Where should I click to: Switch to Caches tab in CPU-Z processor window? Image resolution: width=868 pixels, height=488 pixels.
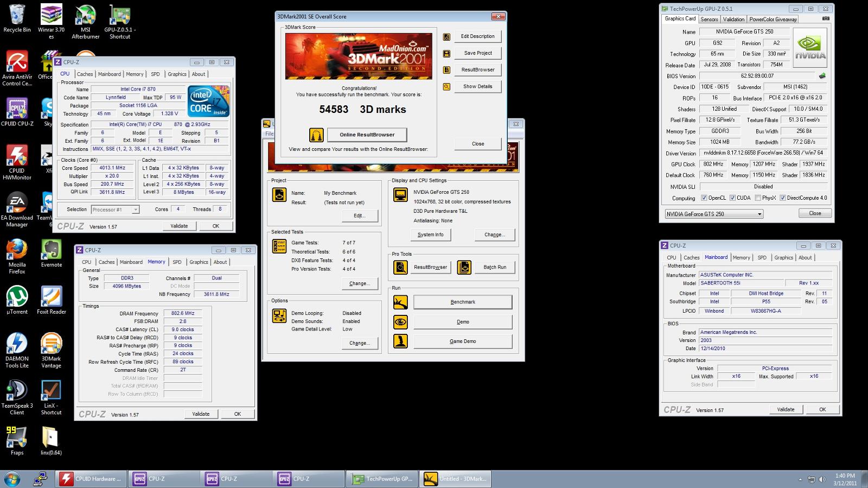85,74
